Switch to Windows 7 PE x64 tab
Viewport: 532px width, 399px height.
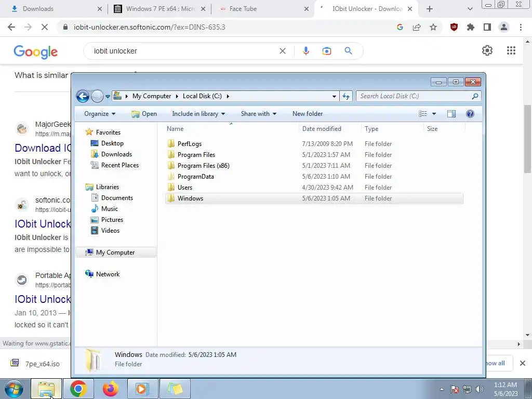click(159, 9)
